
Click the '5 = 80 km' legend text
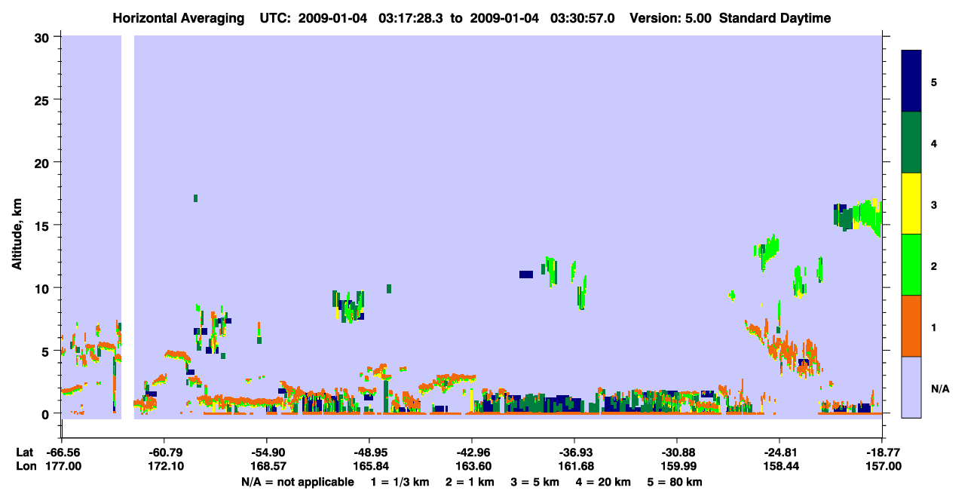click(676, 482)
